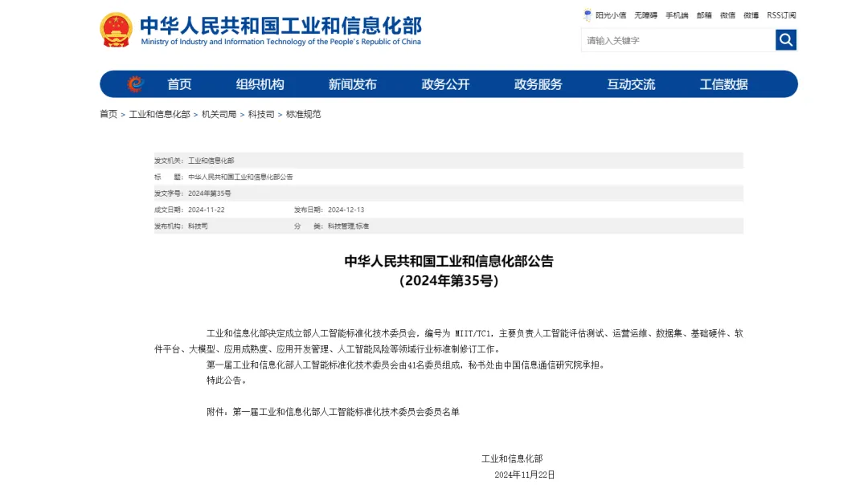Viewport: 868px width, 493px height.
Task: Click the 请输入关键字 search input field
Action: 675,39
